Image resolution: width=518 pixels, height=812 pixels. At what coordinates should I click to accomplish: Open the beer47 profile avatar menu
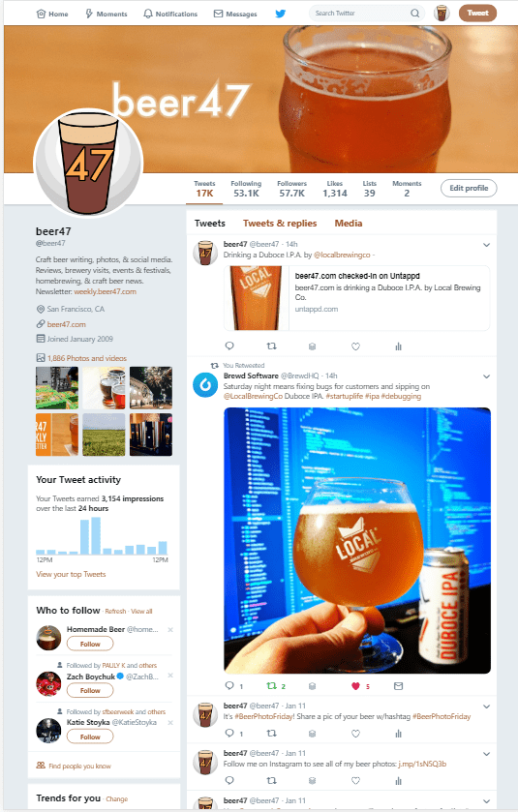pyautogui.click(x=442, y=13)
